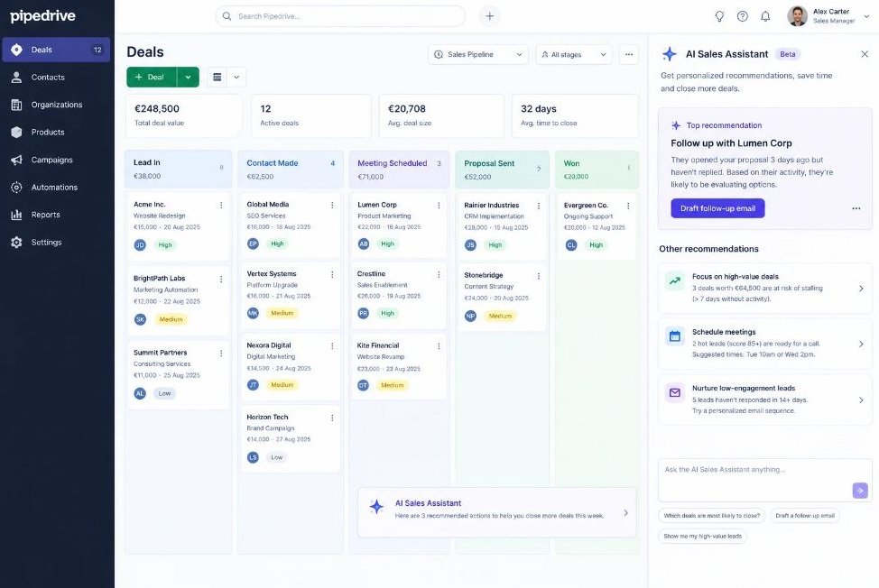The height and width of the screenshot is (588, 879).
Task: Click Alex Carter's profile avatar
Action: tap(797, 16)
